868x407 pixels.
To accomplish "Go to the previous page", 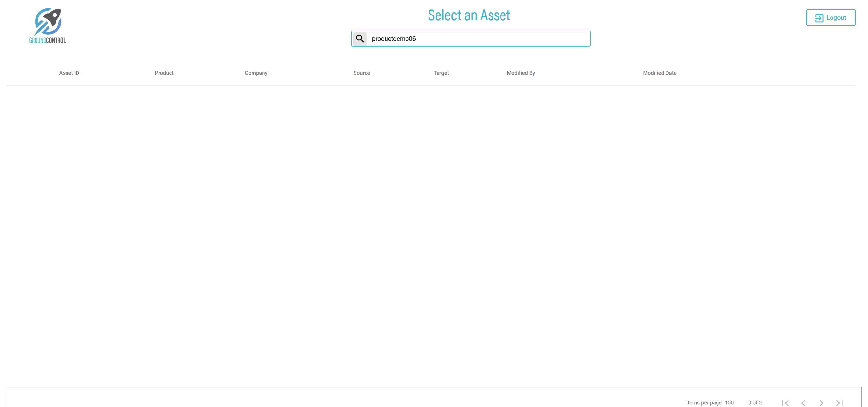I will click(803, 402).
